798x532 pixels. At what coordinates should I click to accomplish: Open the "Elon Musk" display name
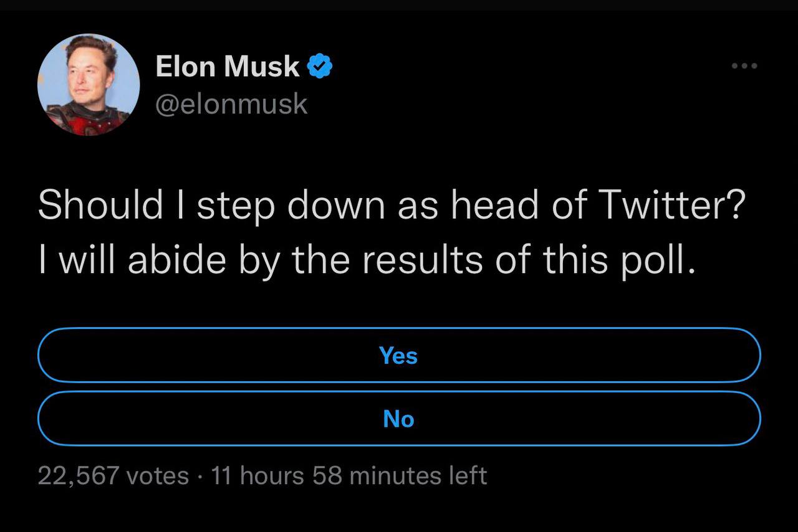(227, 67)
